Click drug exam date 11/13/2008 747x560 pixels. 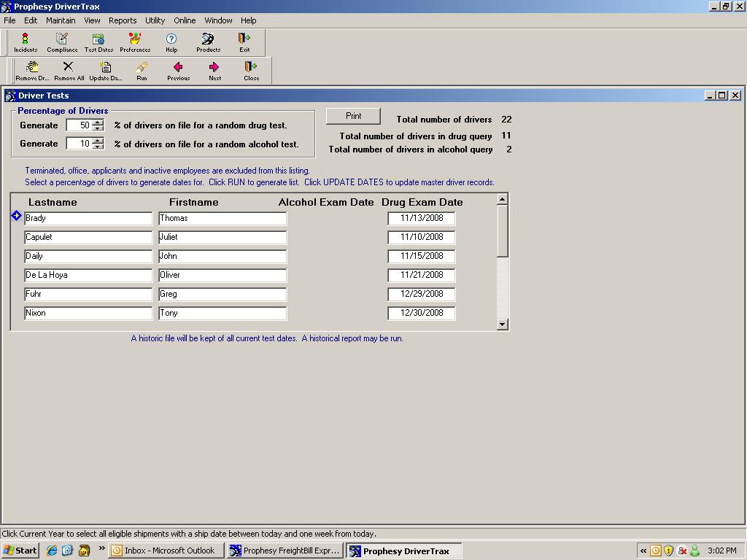point(422,218)
